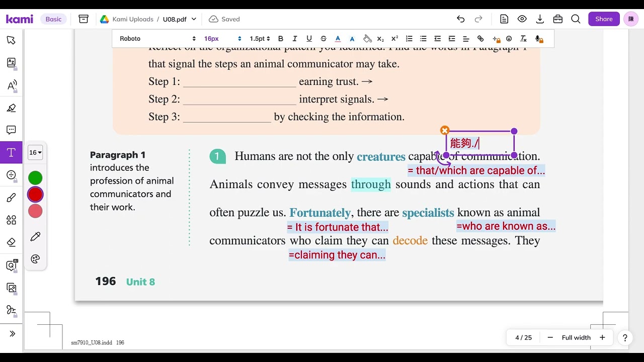Open the comment tool in sidebar
644x362 pixels.
coord(11,130)
